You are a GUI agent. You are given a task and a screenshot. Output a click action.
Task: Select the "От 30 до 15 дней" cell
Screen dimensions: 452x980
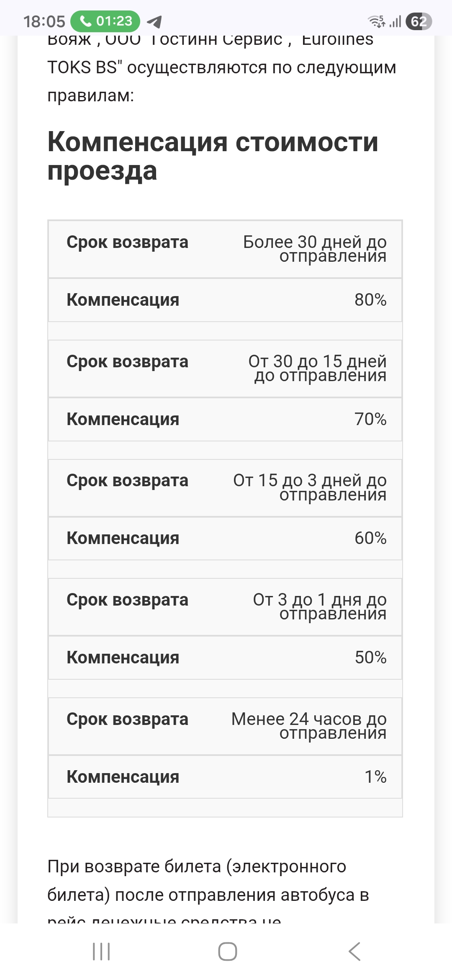point(317,368)
